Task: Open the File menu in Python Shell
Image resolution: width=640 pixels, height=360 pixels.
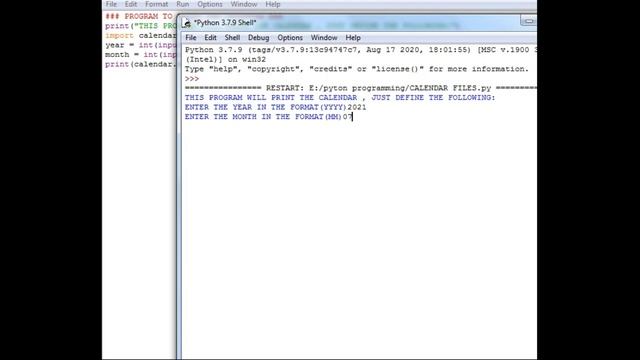Action: [x=191, y=38]
